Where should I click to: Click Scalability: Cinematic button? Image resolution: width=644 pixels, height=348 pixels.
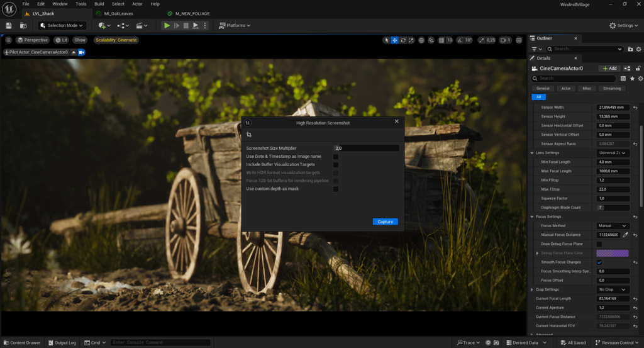(x=116, y=40)
